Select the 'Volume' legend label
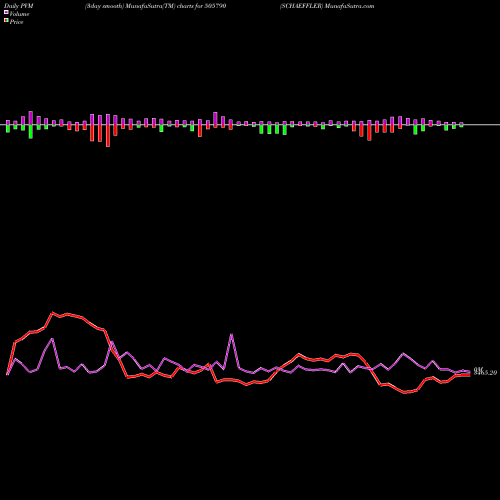 point(19,14)
